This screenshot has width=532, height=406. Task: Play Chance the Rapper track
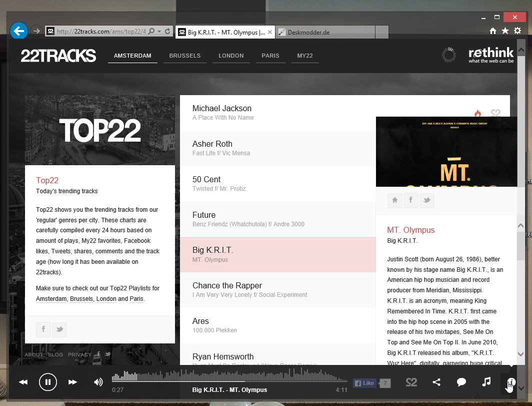[x=277, y=290]
